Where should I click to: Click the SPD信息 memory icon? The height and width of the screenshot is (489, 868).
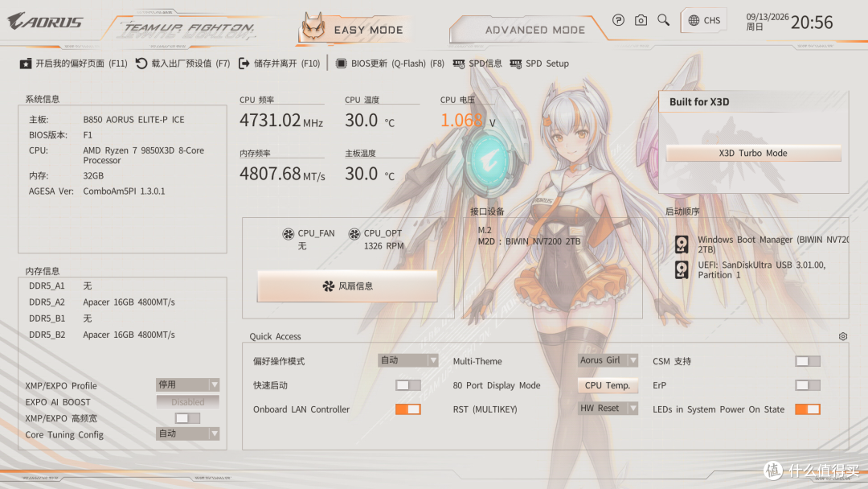pyautogui.click(x=459, y=64)
